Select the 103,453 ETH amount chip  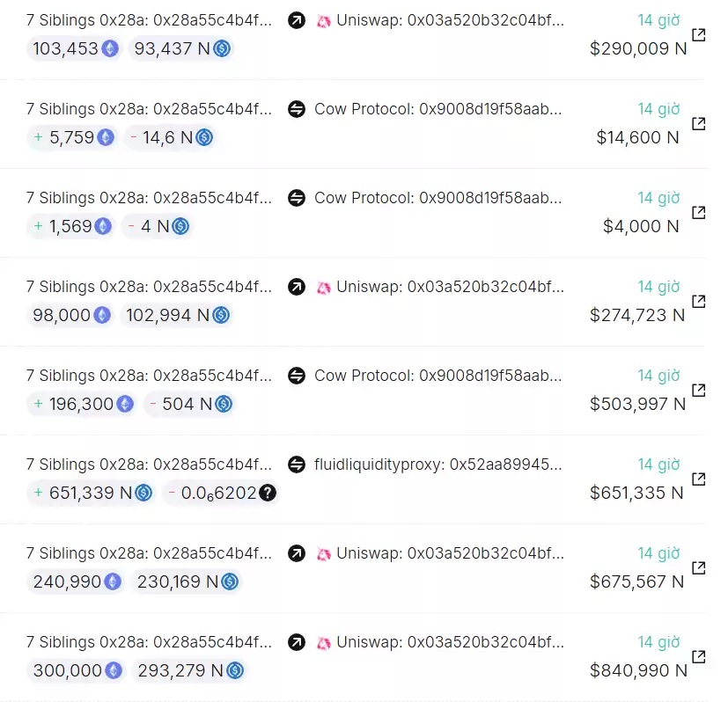75,48
